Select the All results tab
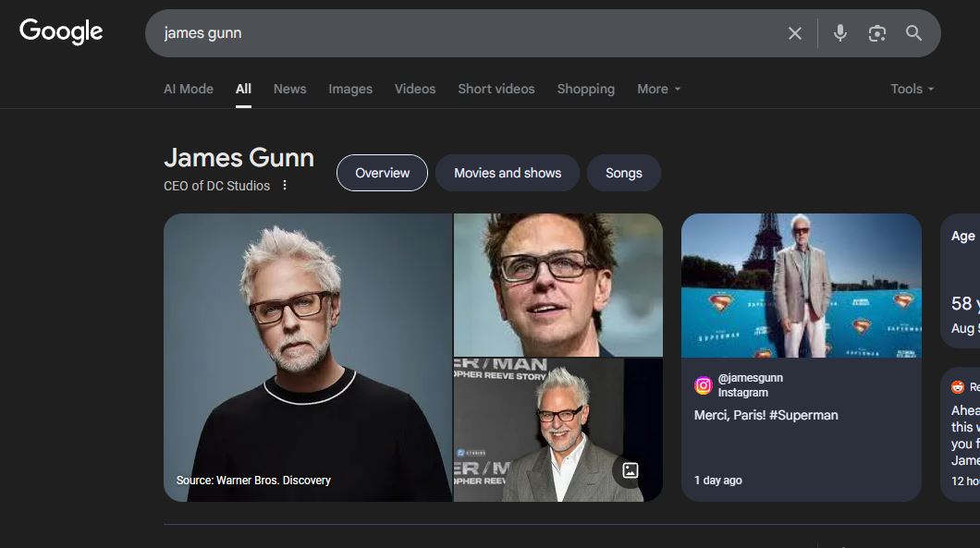Screen dimensions: 980x548 point(243,89)
